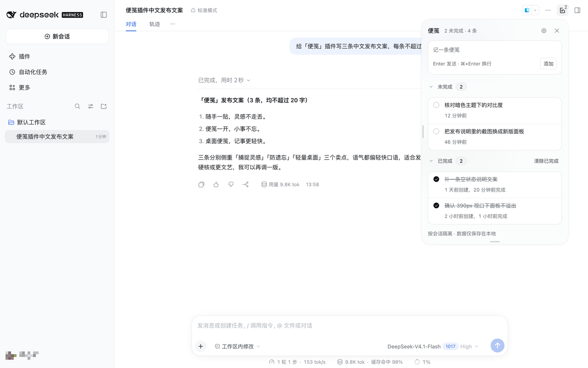Click 清除已完成 to clear finished notes
Image resolution: width=588 pixels, height=368 pixels.
(x=546, y=161)
